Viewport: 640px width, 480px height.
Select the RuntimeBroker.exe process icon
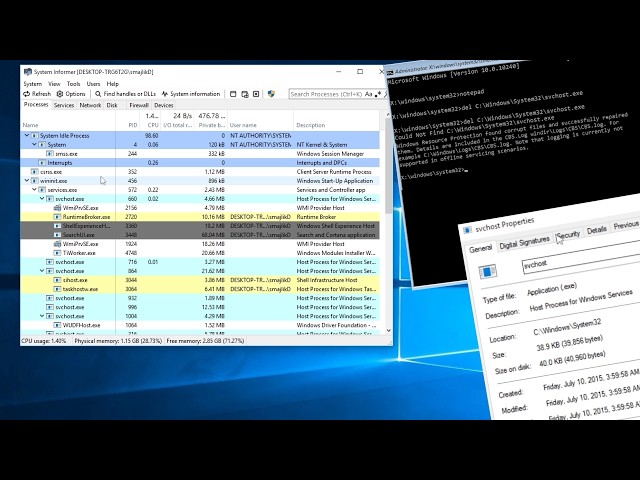point(58,217)
